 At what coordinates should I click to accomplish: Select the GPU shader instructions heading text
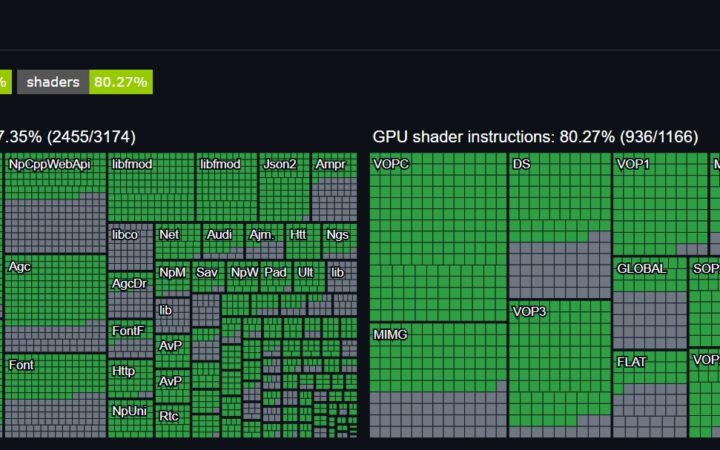coord(535,137)
